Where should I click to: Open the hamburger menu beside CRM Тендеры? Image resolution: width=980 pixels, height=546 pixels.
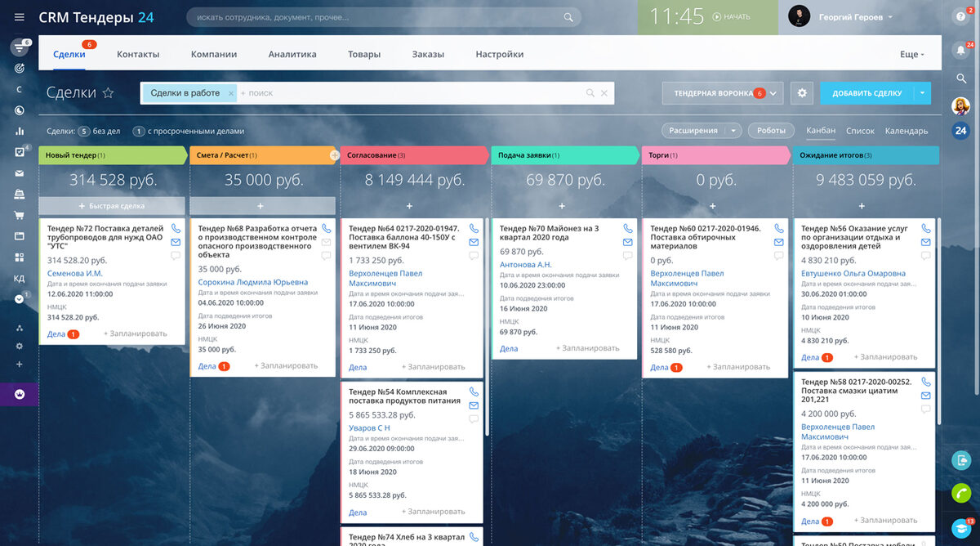[x=20, y=17]
